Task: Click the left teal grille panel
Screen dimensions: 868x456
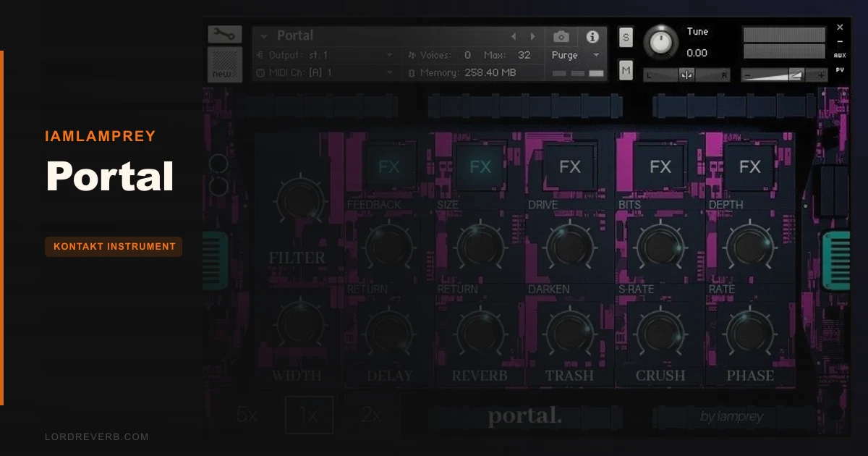Action: tap(216, 260)
